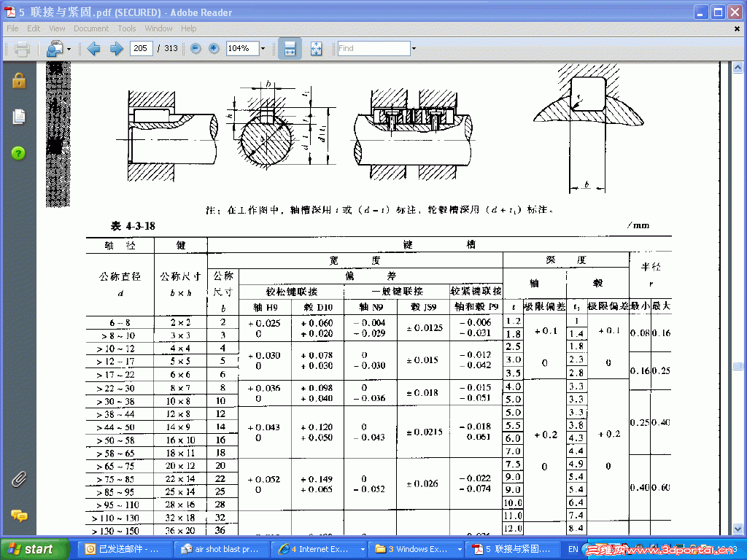Open the Pages panel icon
The image size is (747, 560).
[19, 116]
